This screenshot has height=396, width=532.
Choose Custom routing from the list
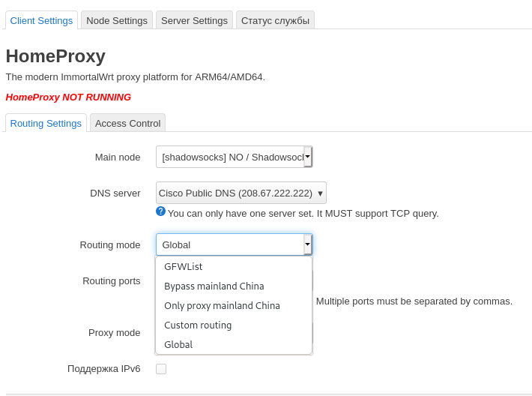(x=198, y=325)
